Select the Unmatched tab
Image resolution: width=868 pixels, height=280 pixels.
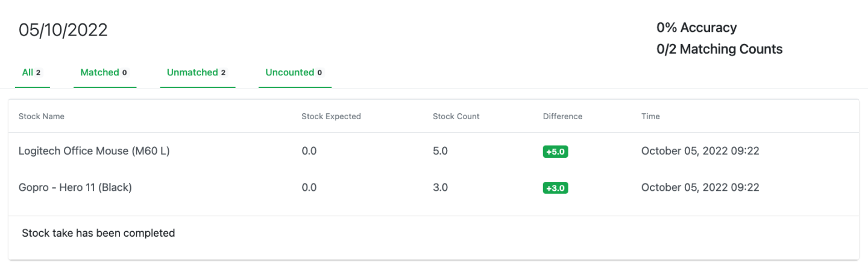coord(197,73)
